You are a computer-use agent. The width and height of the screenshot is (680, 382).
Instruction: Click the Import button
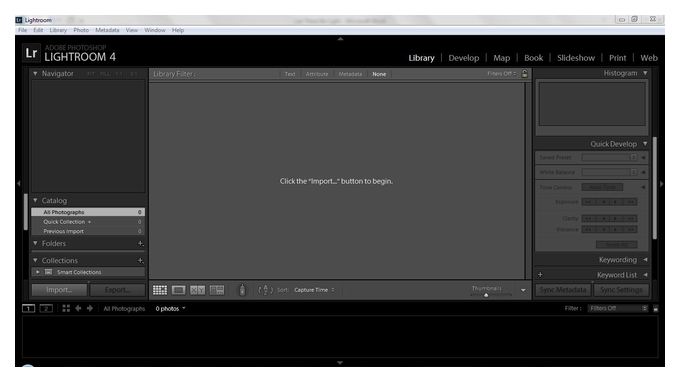click(59, 290)
